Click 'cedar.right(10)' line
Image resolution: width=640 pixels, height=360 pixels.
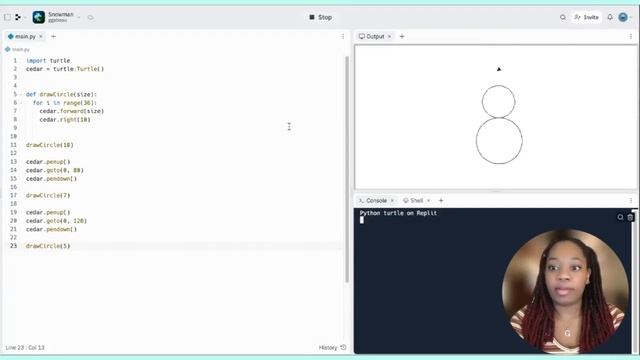coord(65,120)
